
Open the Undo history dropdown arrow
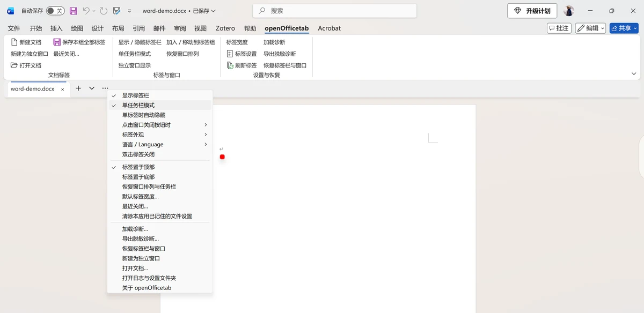pos(94,11)
